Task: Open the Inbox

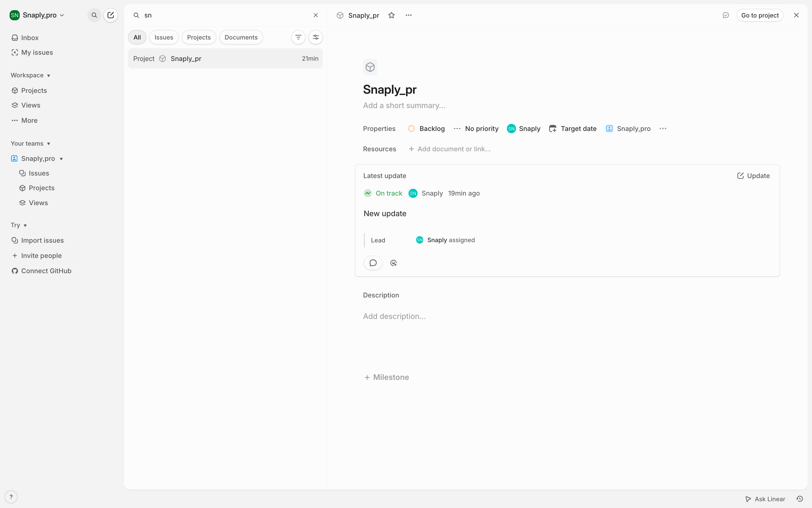Action: pyautogui.click(x=25, y=38)
